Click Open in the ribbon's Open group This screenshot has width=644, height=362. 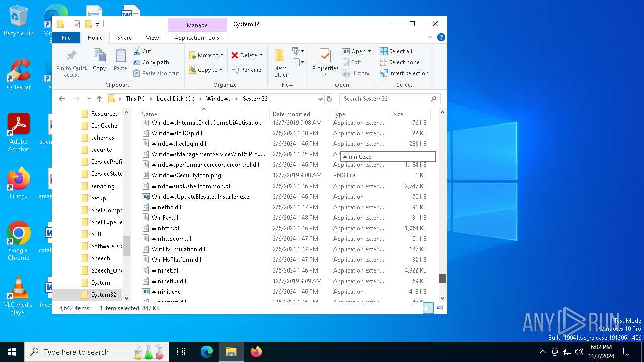356,51
